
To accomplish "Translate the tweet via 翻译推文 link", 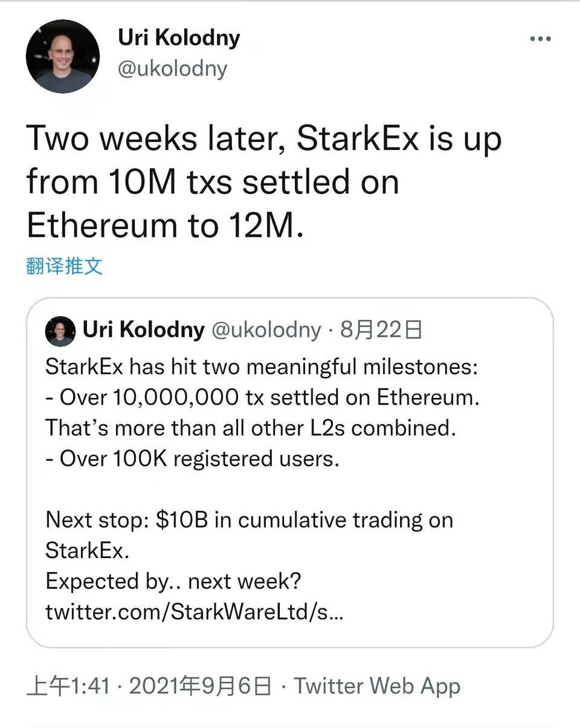I will coord(65,266).
